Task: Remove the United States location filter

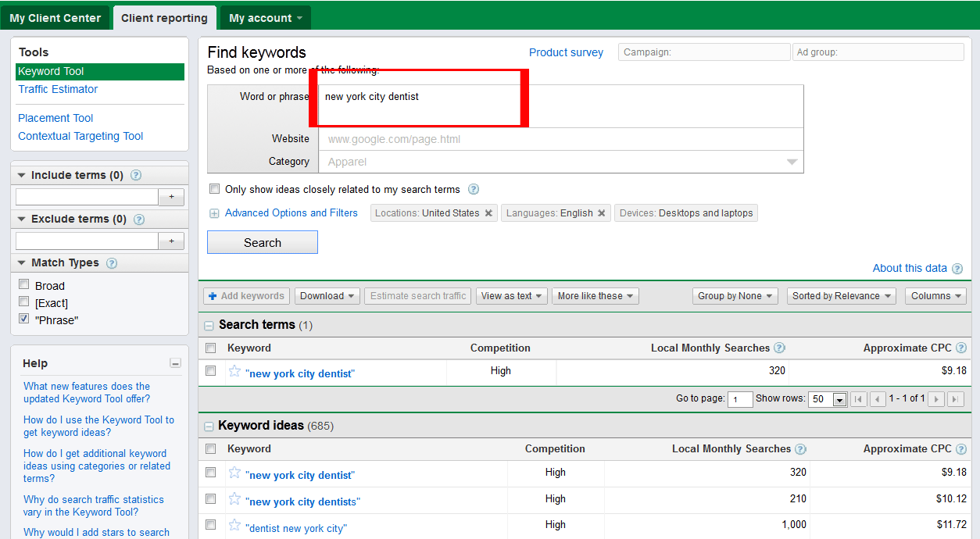Action: pos(488,213)
